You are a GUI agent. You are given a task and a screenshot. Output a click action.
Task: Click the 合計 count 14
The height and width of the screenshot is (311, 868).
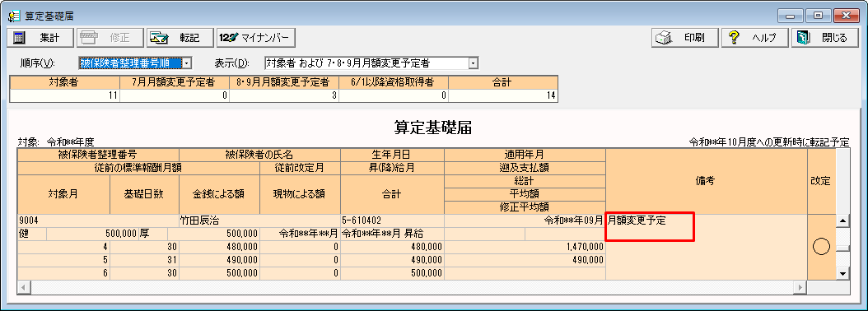click(502, 95)
